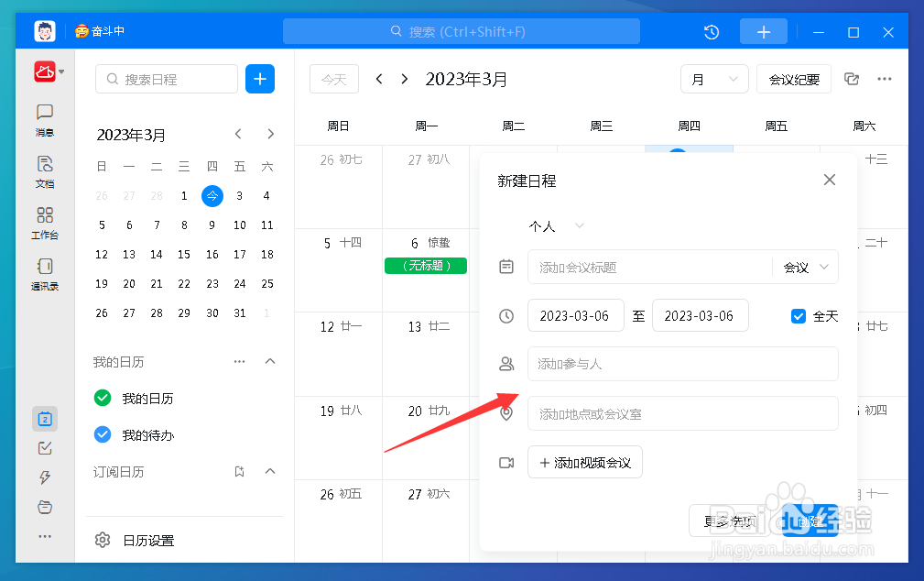Uncheck the 全天 all-day checkbox
The image size is (924, 581).
click(x=798, y=316)
